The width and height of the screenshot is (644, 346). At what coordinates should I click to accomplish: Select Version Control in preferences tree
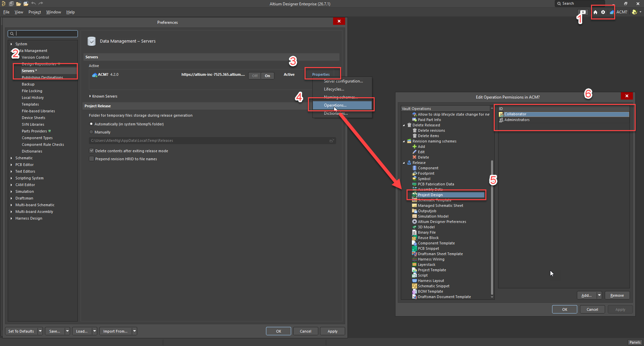click(x=35, y=57)
